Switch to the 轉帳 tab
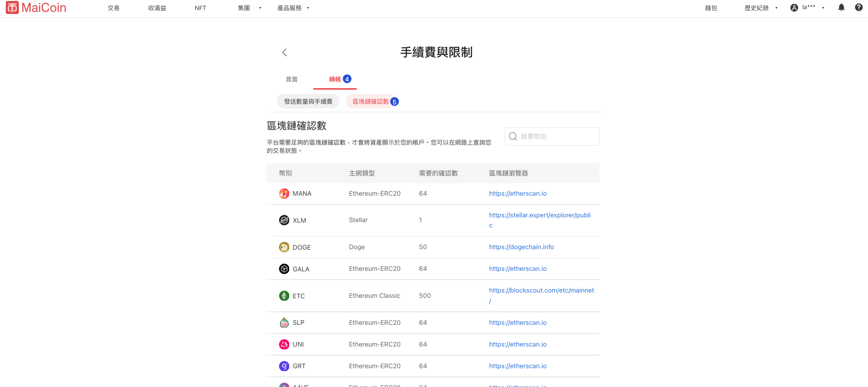The image size is (868, 387). 335,80
